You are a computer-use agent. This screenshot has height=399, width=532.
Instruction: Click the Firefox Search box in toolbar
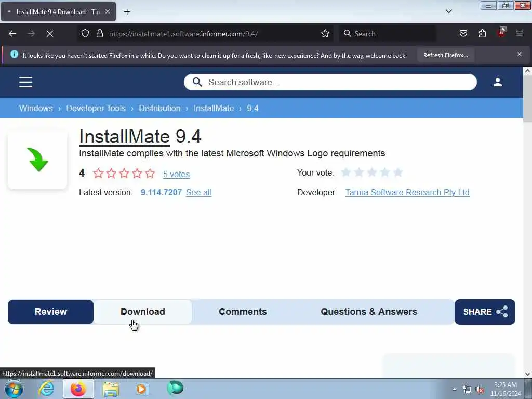click(388, 34)
